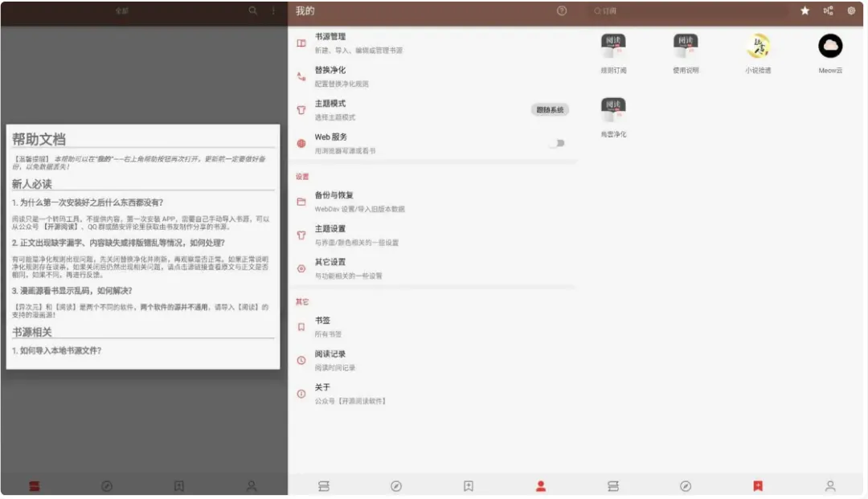Select red bookmark tab in 订阅 screen

(x=758, y=486)
